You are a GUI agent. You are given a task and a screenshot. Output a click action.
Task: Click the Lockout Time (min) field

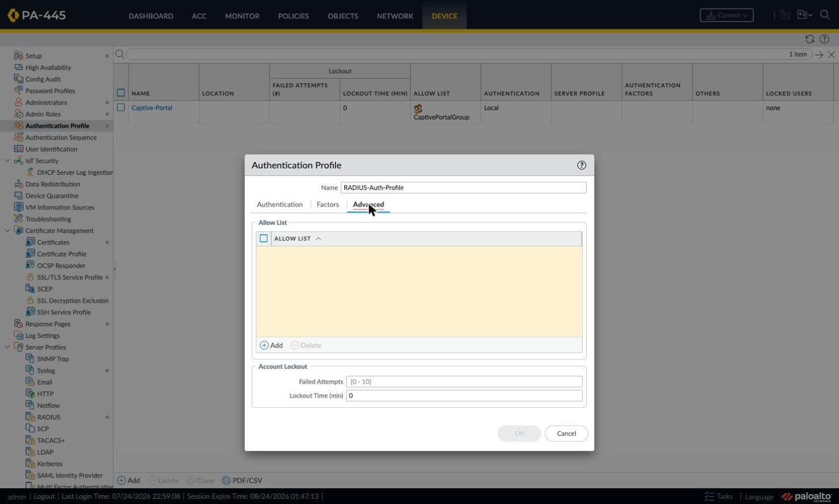[x=464, y=395]
